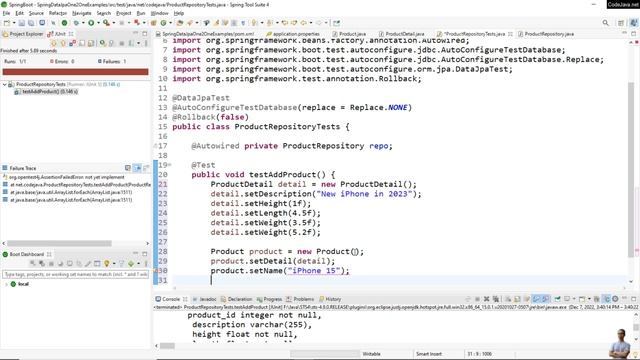Image resolution: width=640 pixels, height=360 pixels.
Task: Click the Failure Trace horizontal scrollbar
Action: pos(59,243)
